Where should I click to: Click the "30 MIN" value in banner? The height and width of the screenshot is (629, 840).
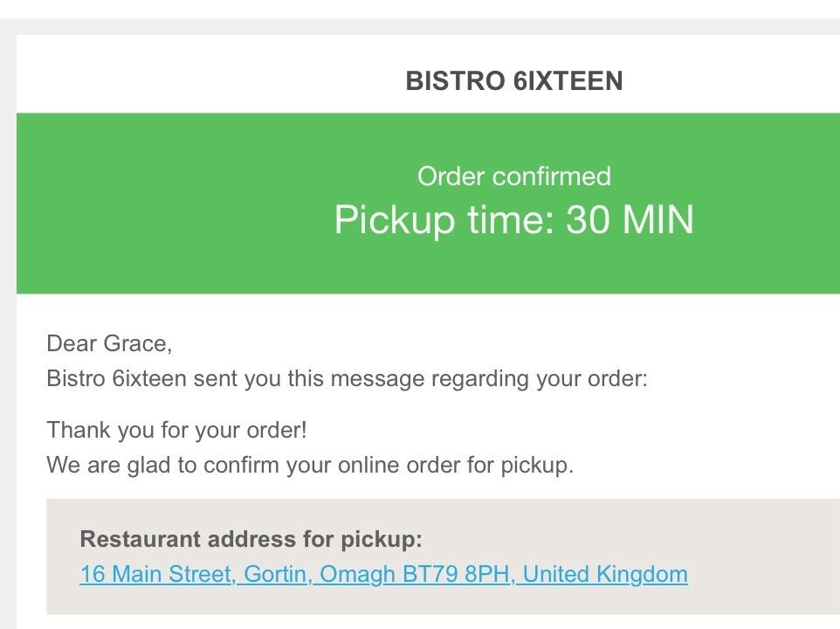[630, 220]
